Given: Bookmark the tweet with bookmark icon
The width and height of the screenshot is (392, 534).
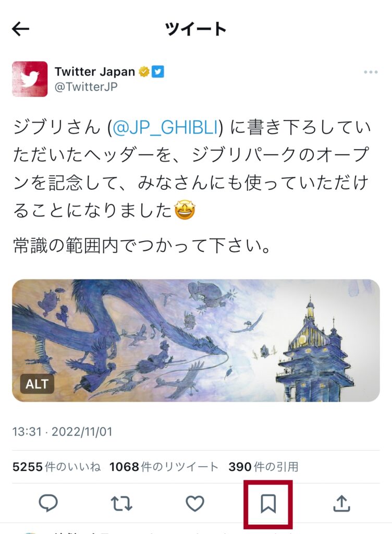Looking at the screenshot, I should click(x=268, y=504).
